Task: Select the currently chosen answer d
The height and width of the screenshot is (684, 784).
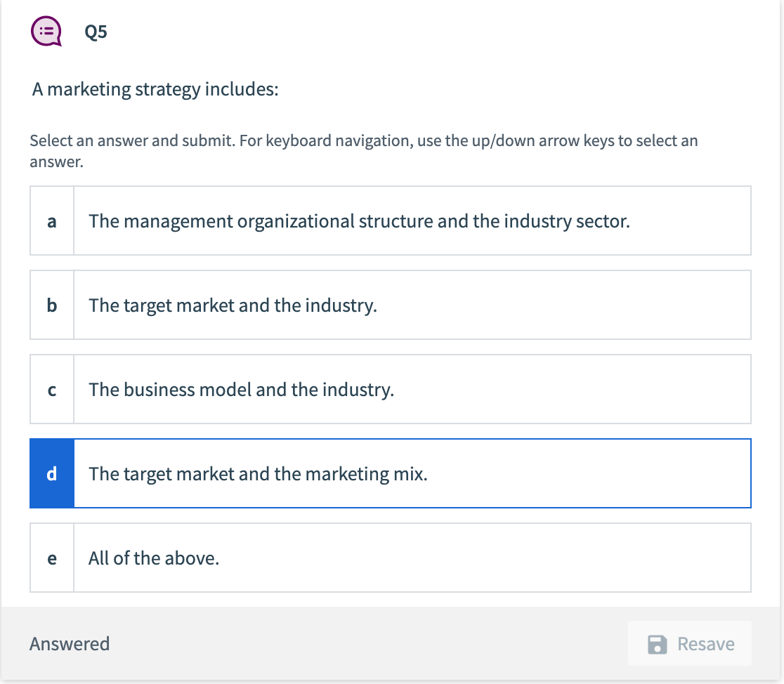Action: pyautogui.click(x=391, y=473)
